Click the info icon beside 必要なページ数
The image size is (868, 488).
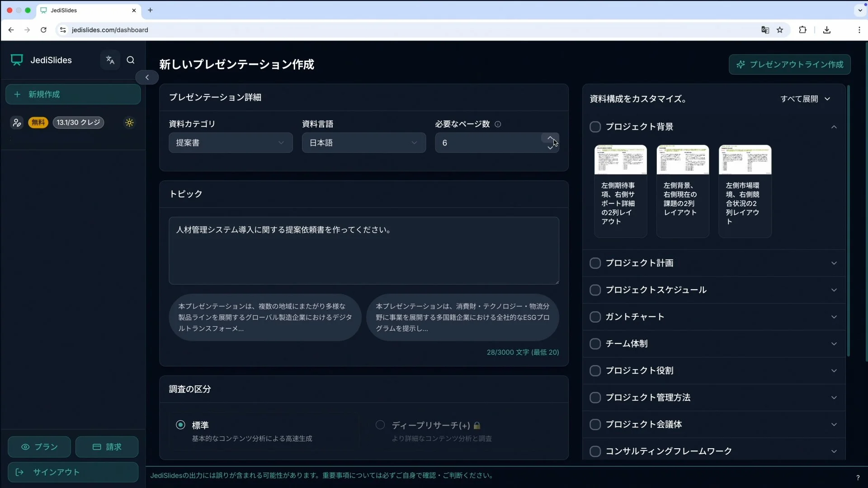click(498, 124)
